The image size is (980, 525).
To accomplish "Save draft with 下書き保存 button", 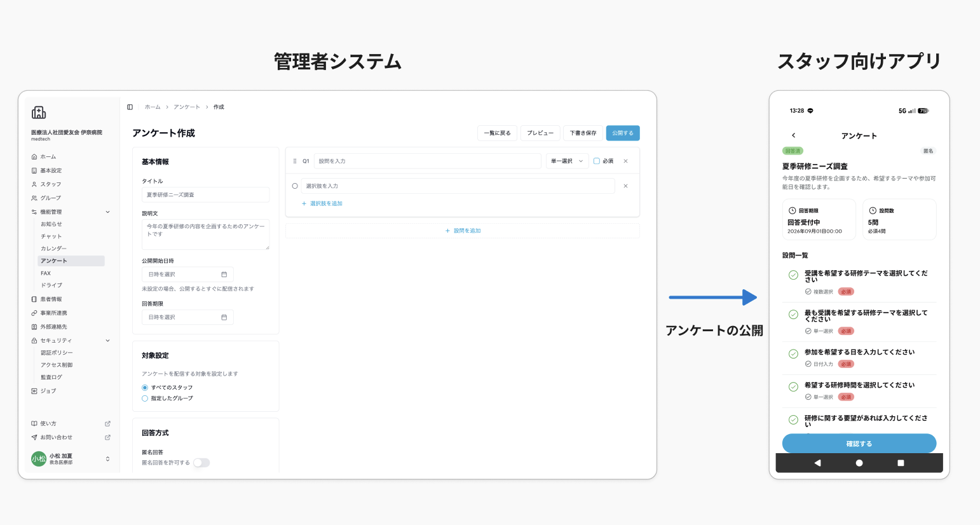I will [583, 133].
